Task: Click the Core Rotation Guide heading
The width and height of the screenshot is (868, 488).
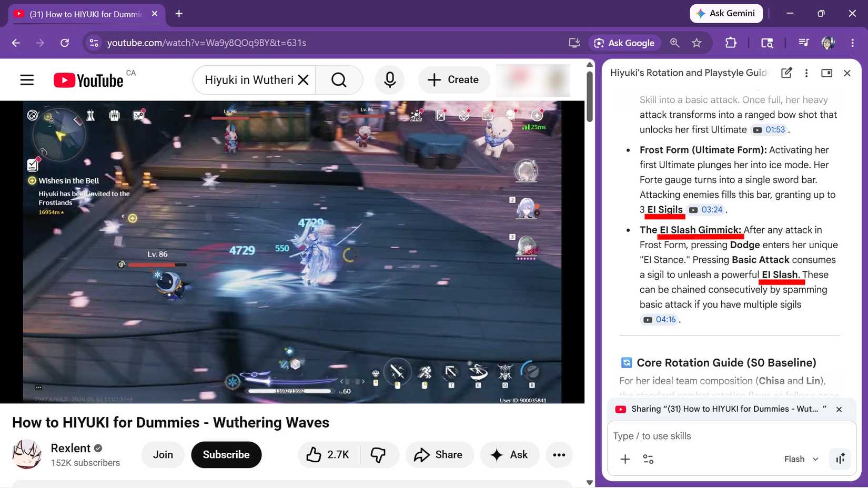Action: (726, 363)
